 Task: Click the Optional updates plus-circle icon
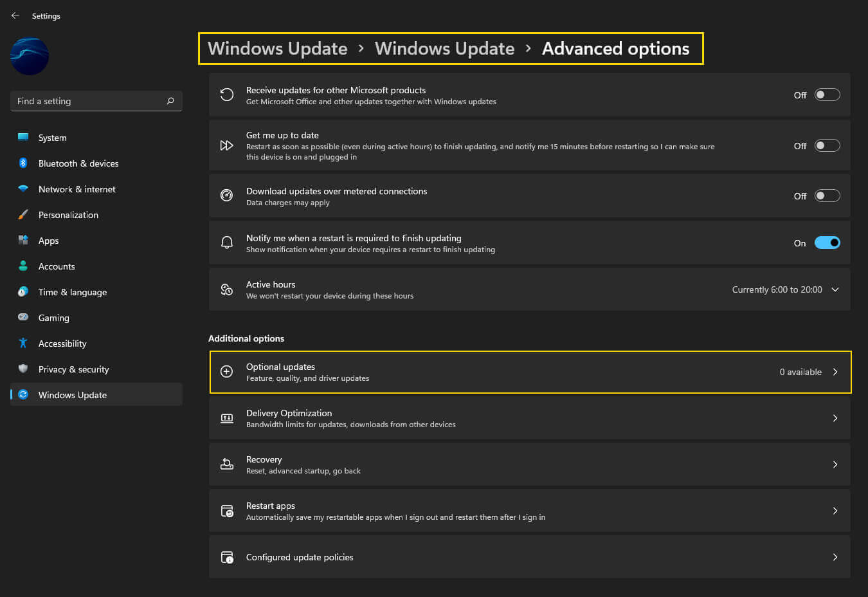pos(227,372)
